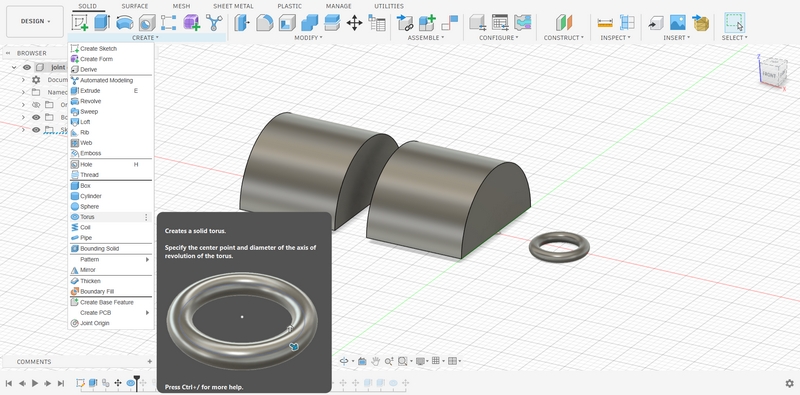Click the Combine toolbar icon
This screenshot has height=395, width=800.
coord(309,22)
